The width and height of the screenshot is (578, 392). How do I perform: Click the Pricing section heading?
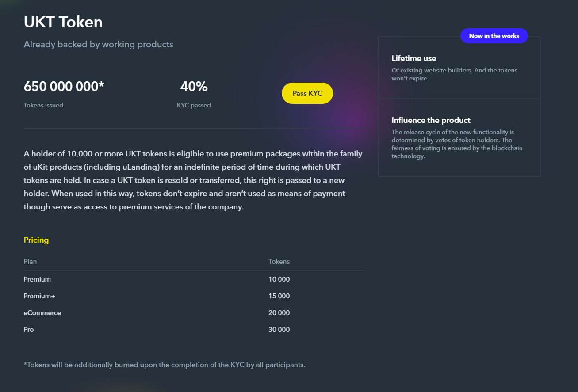[36, 240]
